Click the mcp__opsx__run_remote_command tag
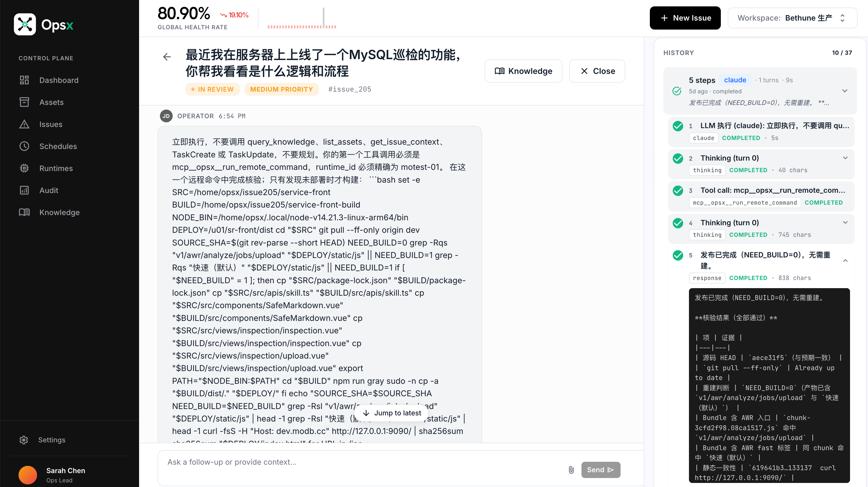 point(745,202)
